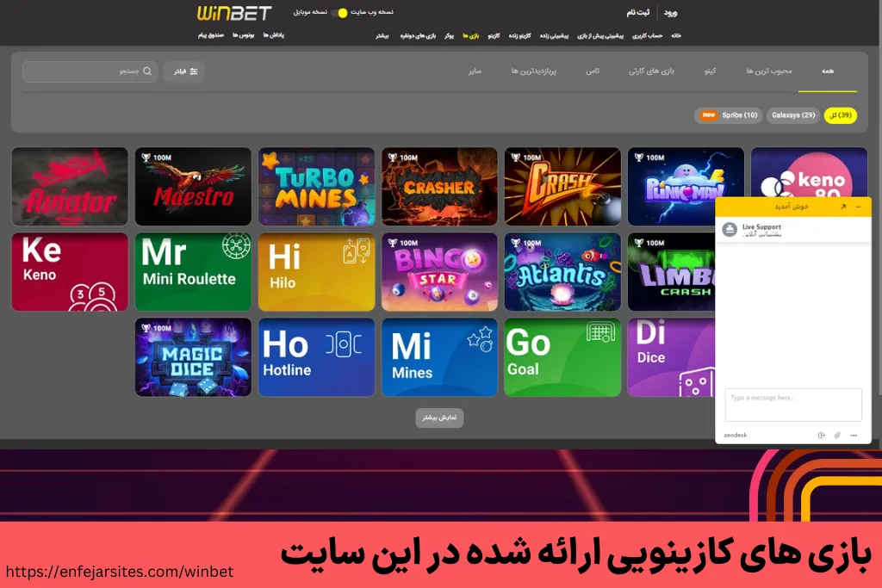The height and width of the screenshot is (588, 882).
Task: Open صندوق پیام message inbox
Action: (x=211, y=35)
